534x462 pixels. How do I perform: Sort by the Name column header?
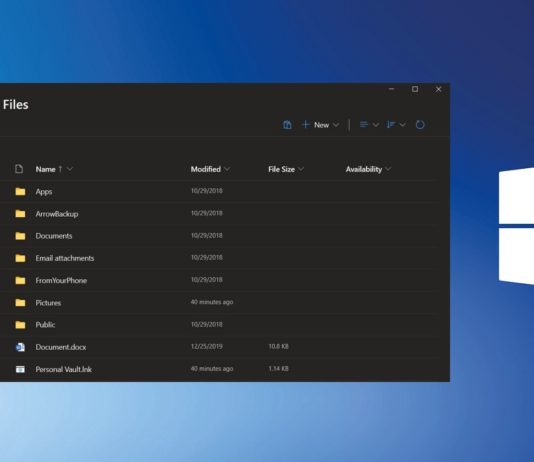coord(45,169)
